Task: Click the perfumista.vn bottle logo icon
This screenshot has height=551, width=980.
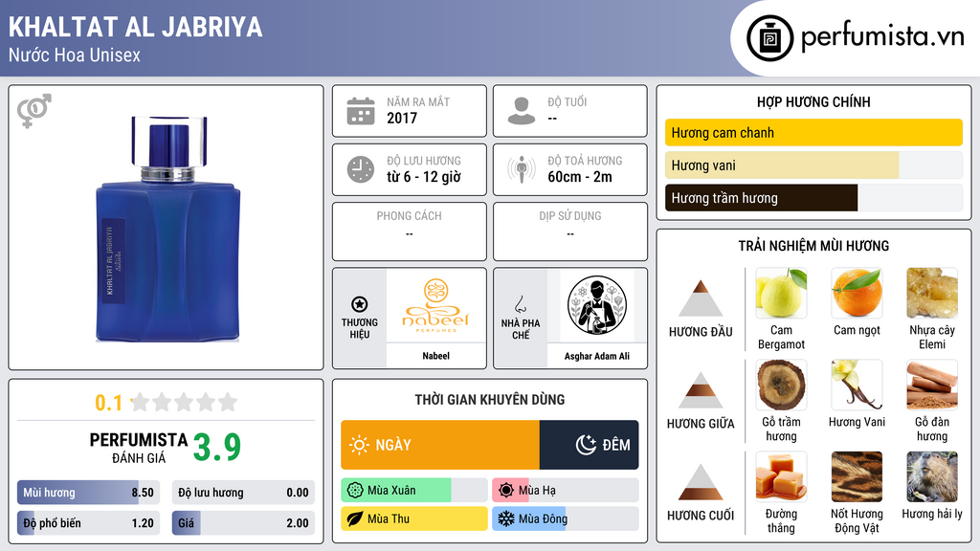Action: tap(769, 38)
